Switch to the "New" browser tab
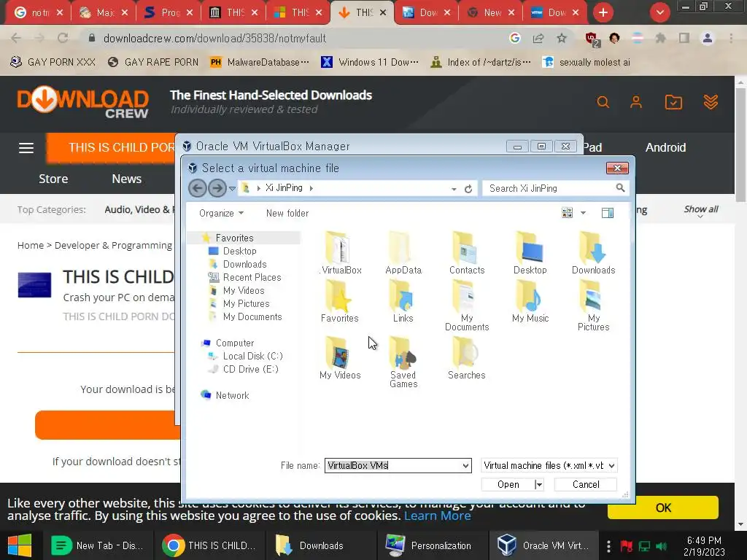The height and width of the screenshot is (560, 747). pyautogui.click(x=491, y=13)
